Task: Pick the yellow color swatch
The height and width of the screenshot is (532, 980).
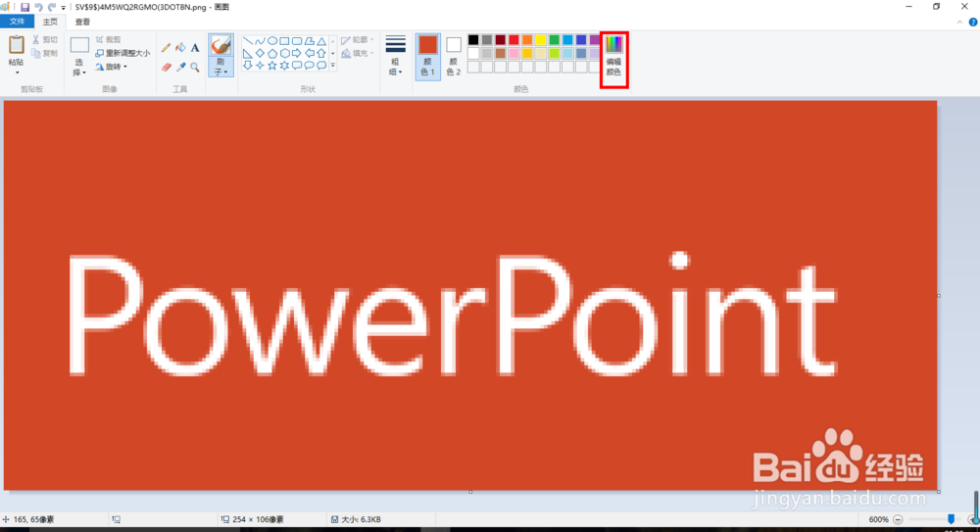Action: 541,40
